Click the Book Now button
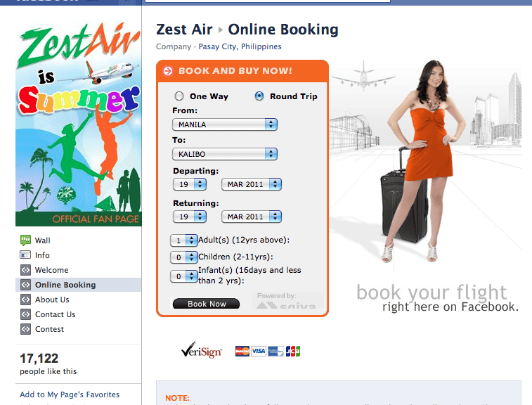This screenshot has width=532, height=405. coord(206,304)
